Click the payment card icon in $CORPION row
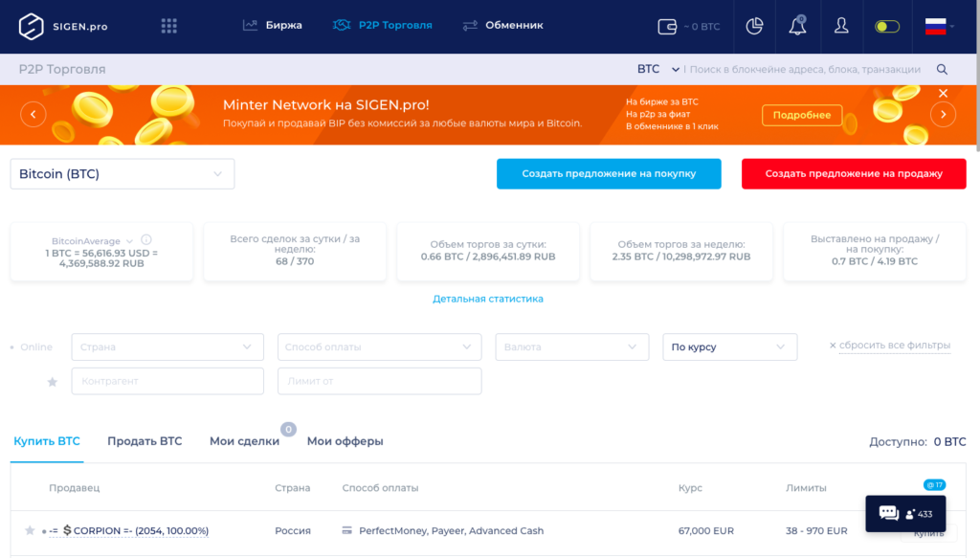980x558 pixels. pos(346,530)
